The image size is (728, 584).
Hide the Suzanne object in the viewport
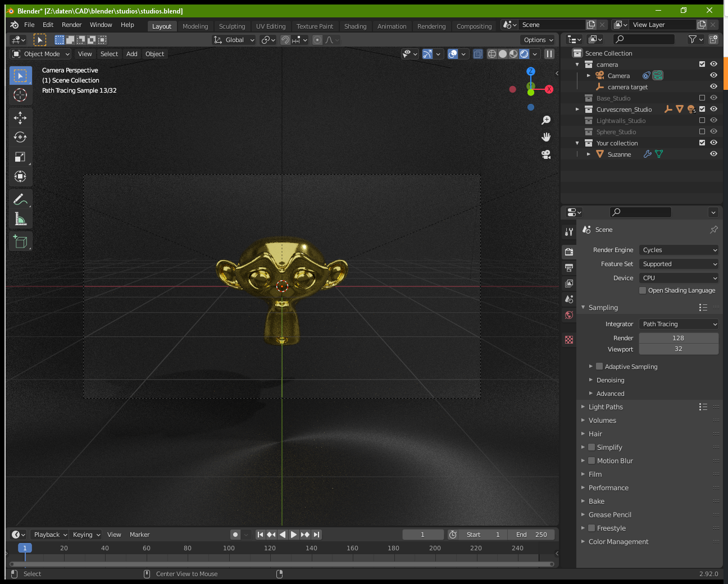coord(713,154)
